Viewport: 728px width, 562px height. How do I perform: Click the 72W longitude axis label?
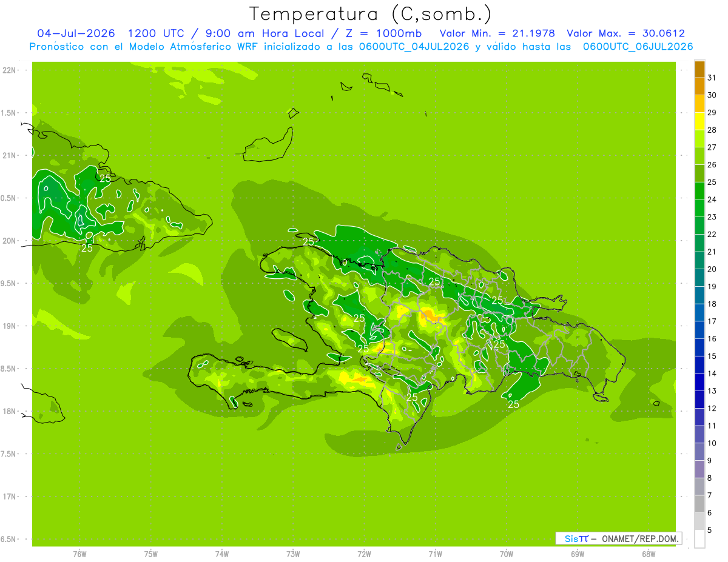[364, 554]
